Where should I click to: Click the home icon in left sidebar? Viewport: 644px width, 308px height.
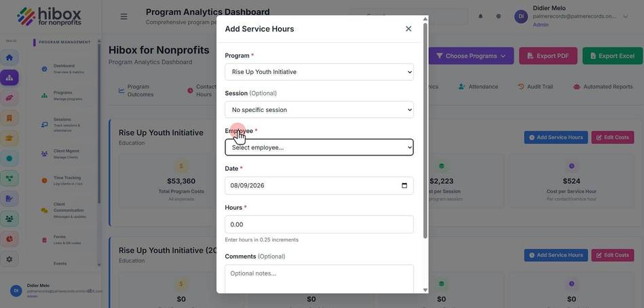click(x=9, y=58)
